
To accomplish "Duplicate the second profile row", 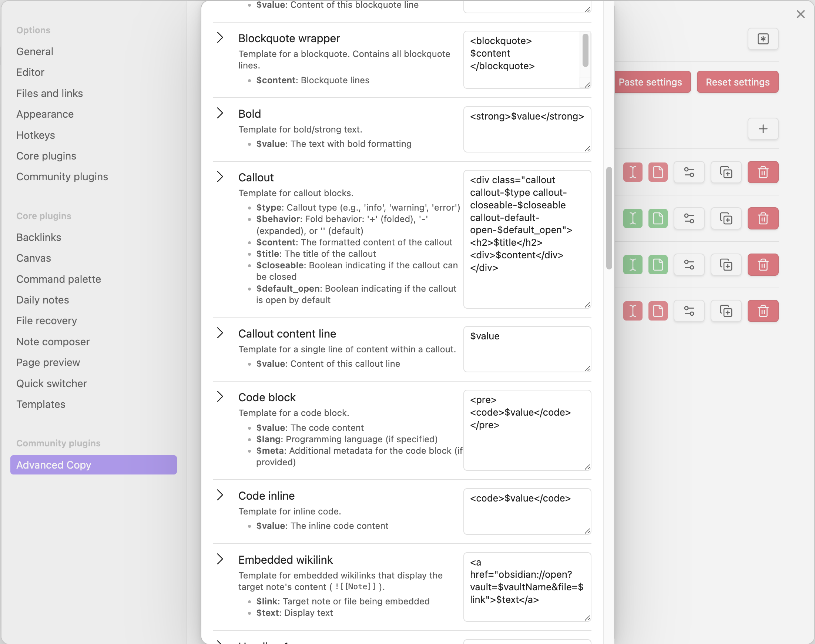I will pyautogui.click(x=726, y=219).
